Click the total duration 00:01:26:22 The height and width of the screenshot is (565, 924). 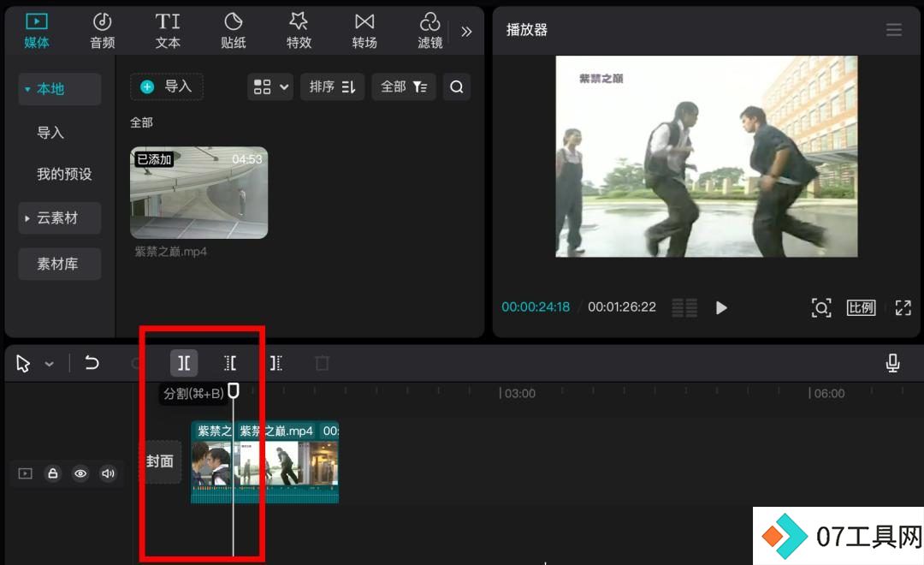click(x=622, y=307)
